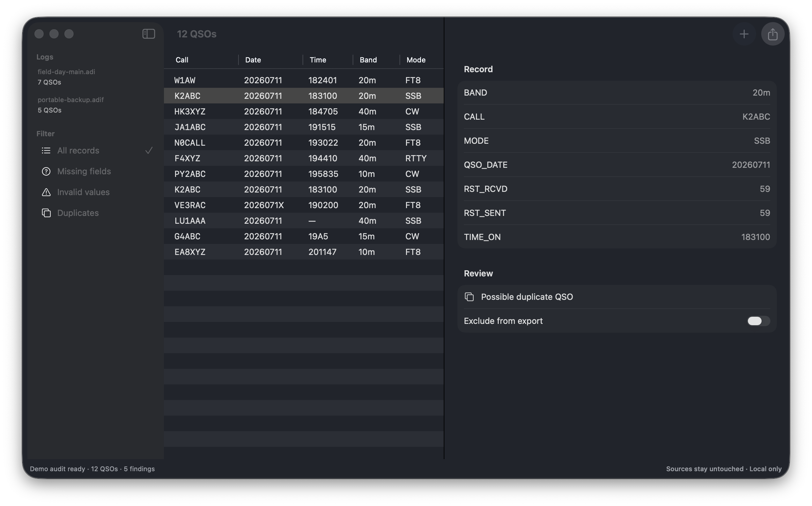Select the N0CALL row
812x506 pixels.
pyautogui.click(x=304, y=142)
